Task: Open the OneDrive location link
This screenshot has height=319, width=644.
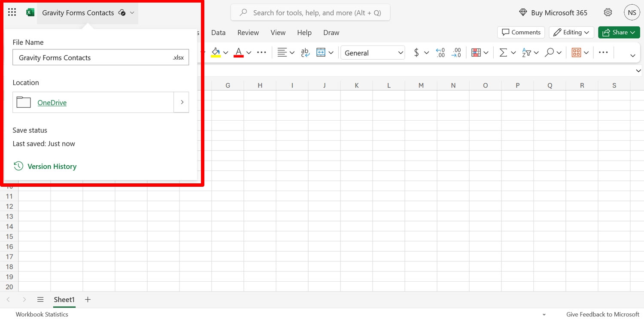Action: pyautogui.click(x=52, y=103)
